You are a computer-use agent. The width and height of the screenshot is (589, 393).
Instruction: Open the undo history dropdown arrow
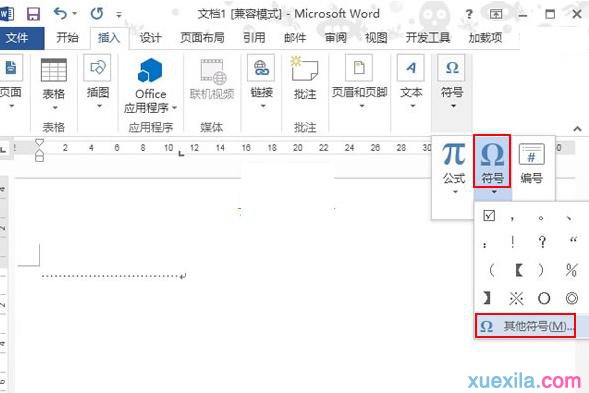pyautogui.click(x=74, y=14)
